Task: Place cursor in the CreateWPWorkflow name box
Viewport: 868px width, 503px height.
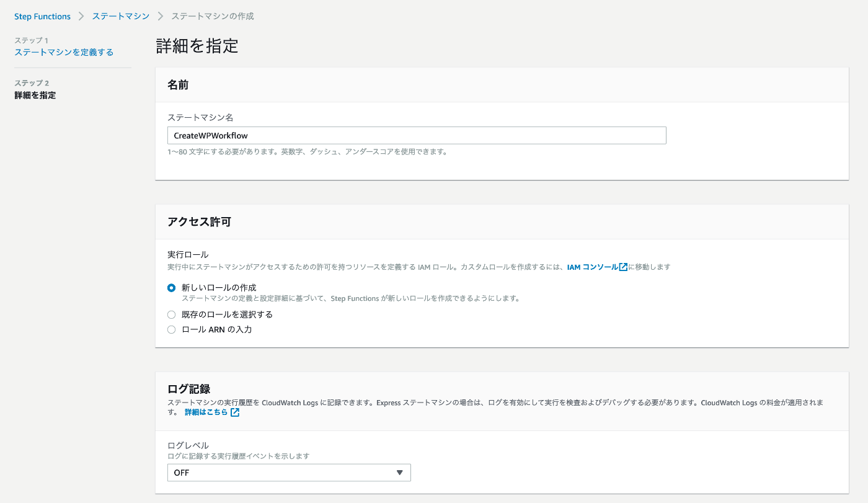Action: click(x=417, y=135)
